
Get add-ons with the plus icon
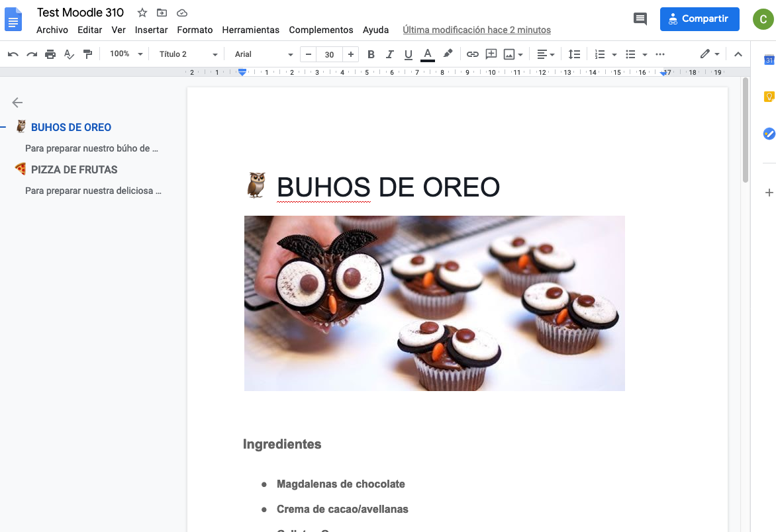[769, 193]
